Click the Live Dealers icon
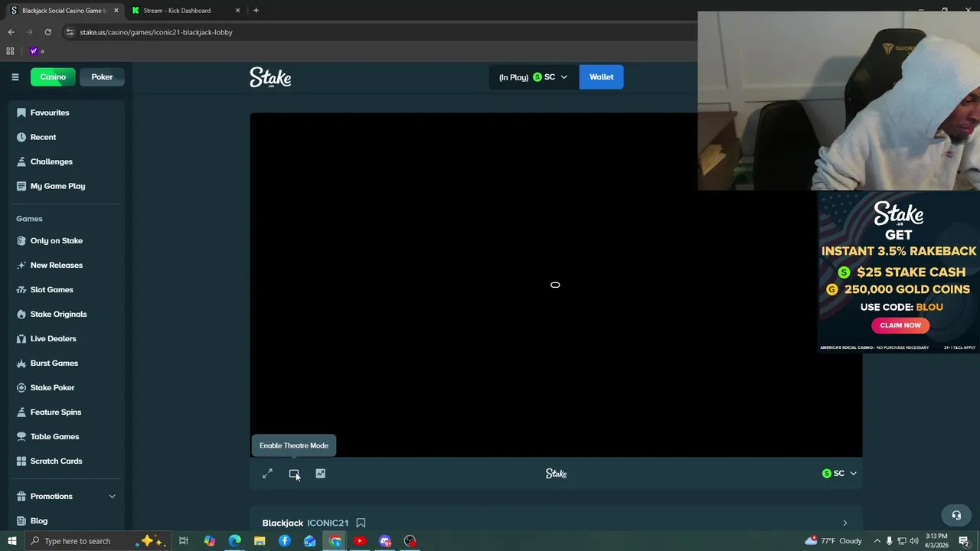The image size is (980, 551). (x=21, y=338)
